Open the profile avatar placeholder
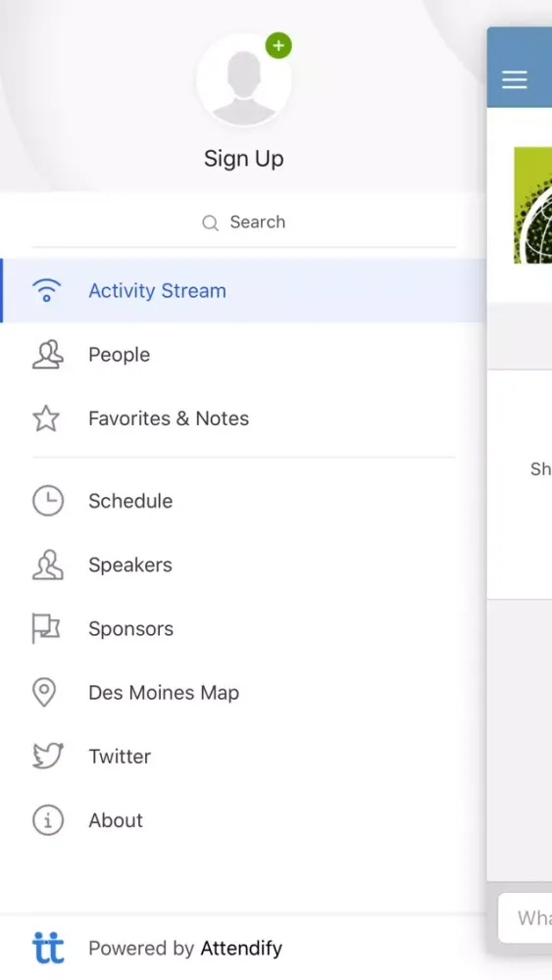Viewport: 552px width, 980px height. pos(244,80)
